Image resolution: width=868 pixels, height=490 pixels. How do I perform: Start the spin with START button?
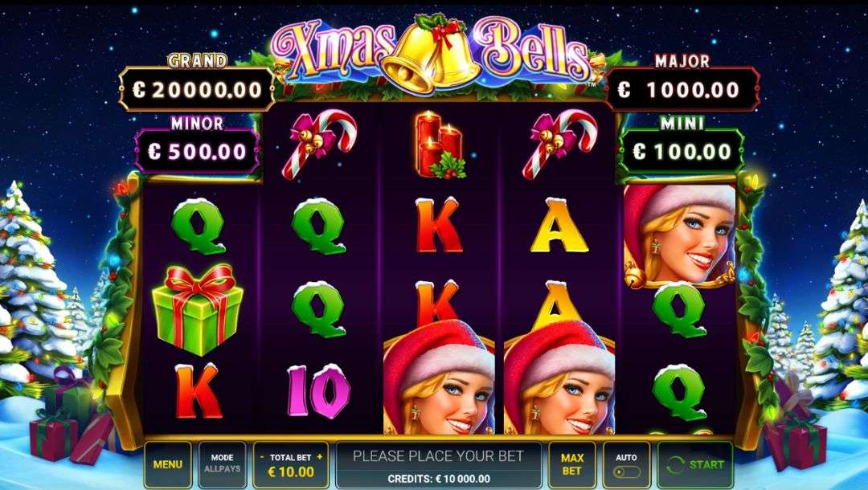[696, 464]
